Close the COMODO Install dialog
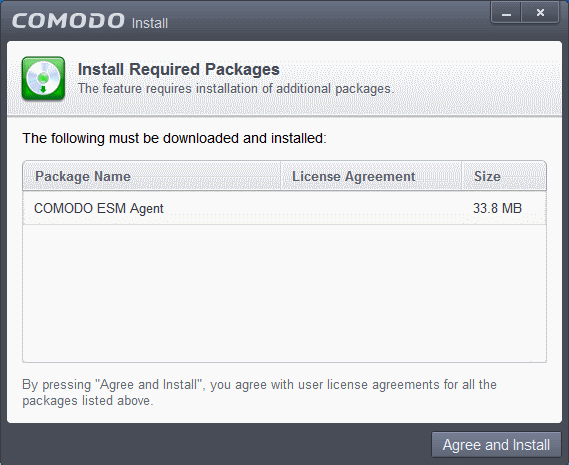569x465 pixels. pyautogui.click(x=540, y=13)
